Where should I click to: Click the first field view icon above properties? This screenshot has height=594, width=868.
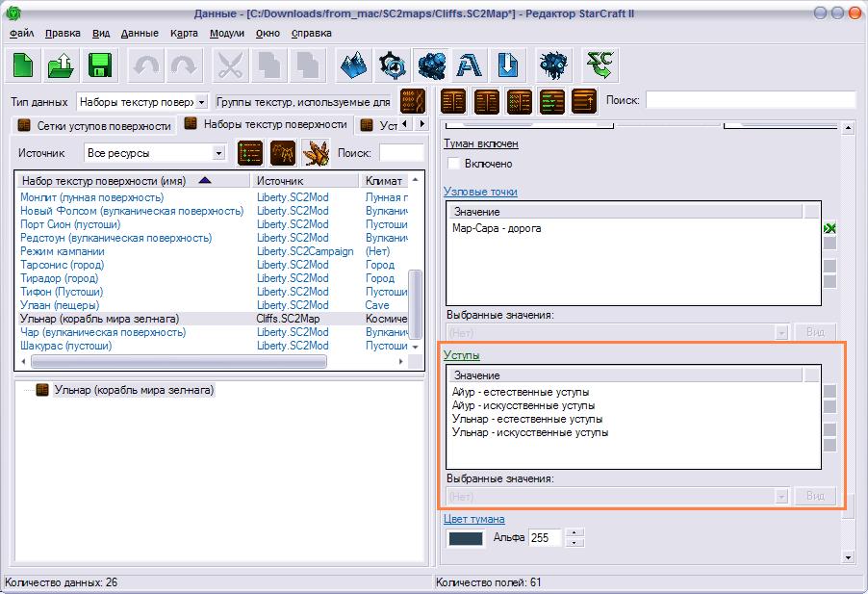pos(453,101)
